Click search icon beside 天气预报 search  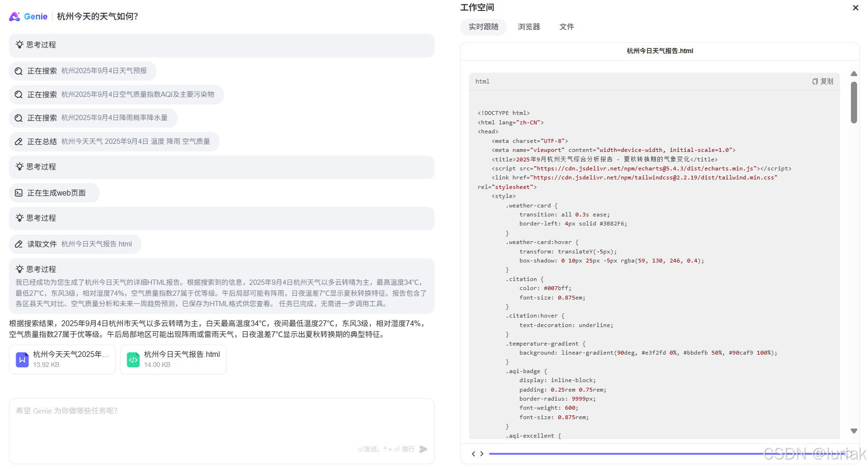(x=18, y=71)
